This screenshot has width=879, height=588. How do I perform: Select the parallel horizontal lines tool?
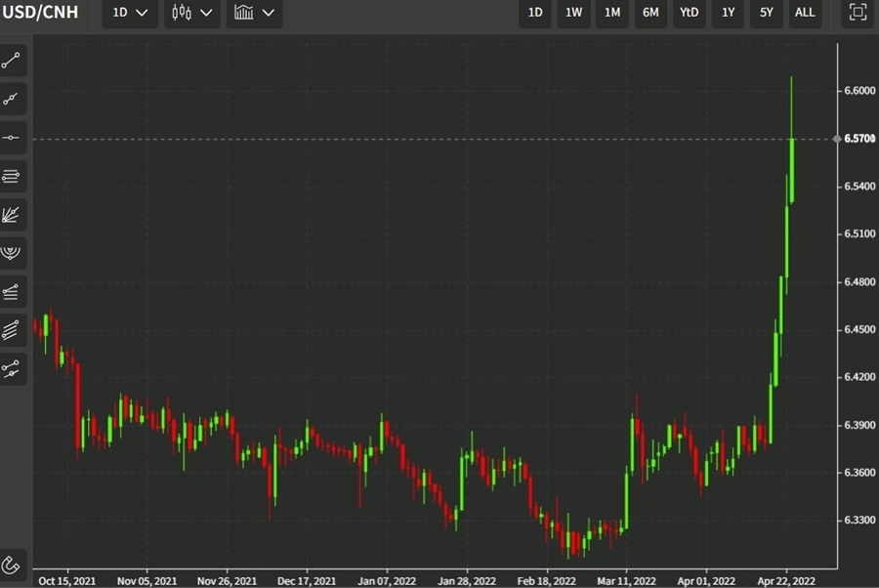(11, 176)
